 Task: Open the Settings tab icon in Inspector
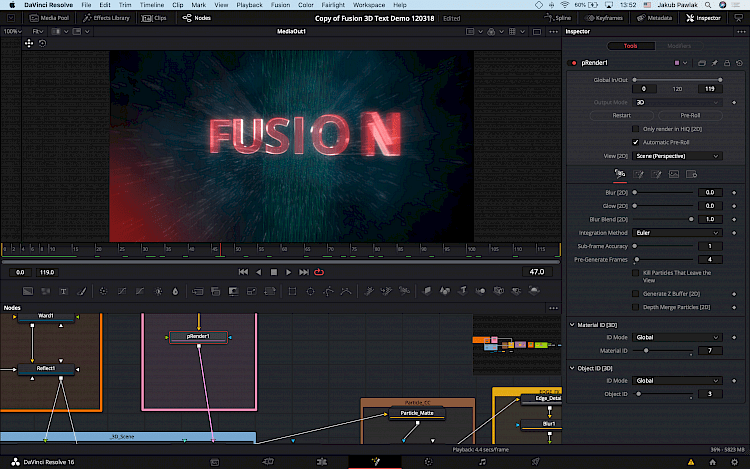(691, 174)
